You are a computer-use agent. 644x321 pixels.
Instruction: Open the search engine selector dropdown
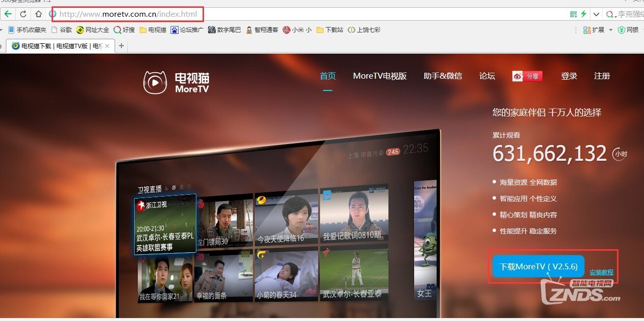[x=612, y=15]
